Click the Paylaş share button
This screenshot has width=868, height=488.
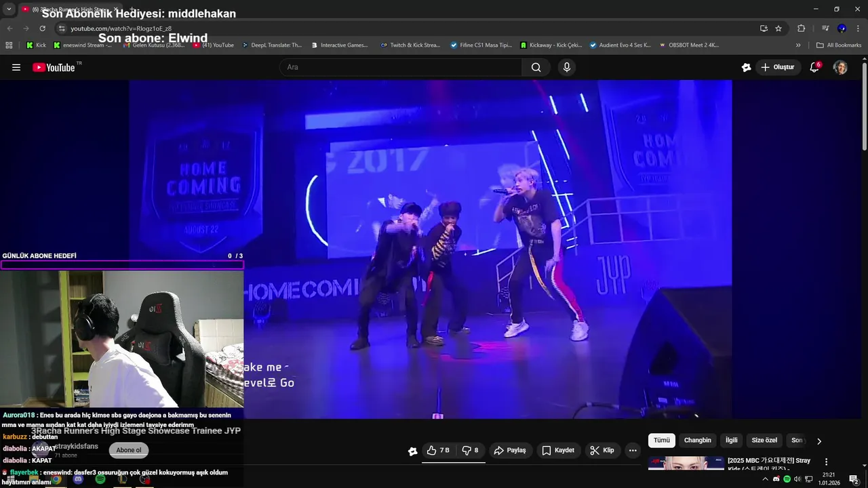point(510,450)
